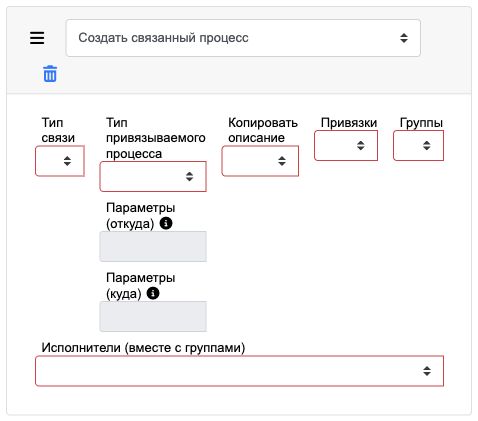Open the Создать связанный процесс dropdown
The width and height of the screenshot is (478, 421).
click(x=243, y=38)
